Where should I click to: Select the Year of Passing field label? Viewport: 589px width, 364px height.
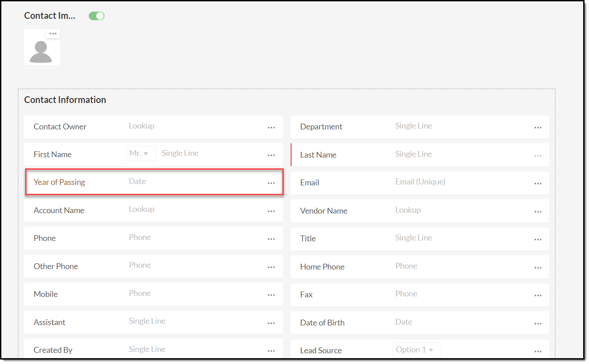tap(59, 182)
